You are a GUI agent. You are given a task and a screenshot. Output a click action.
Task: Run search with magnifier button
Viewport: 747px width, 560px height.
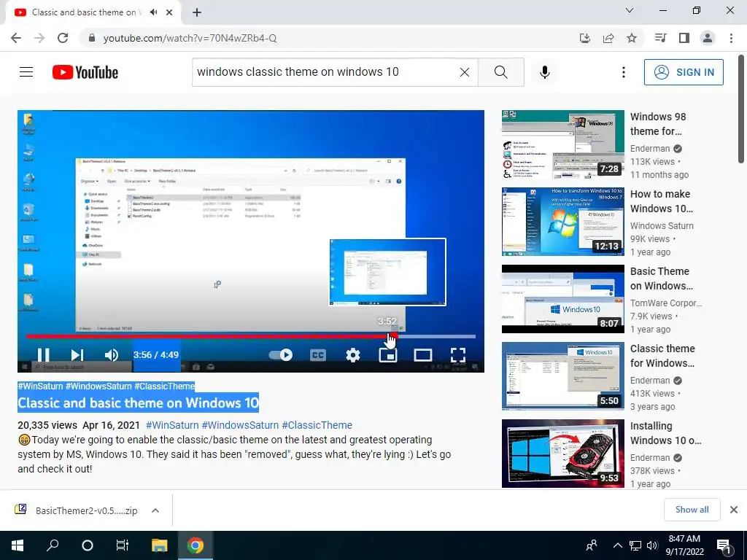(500, 72)
